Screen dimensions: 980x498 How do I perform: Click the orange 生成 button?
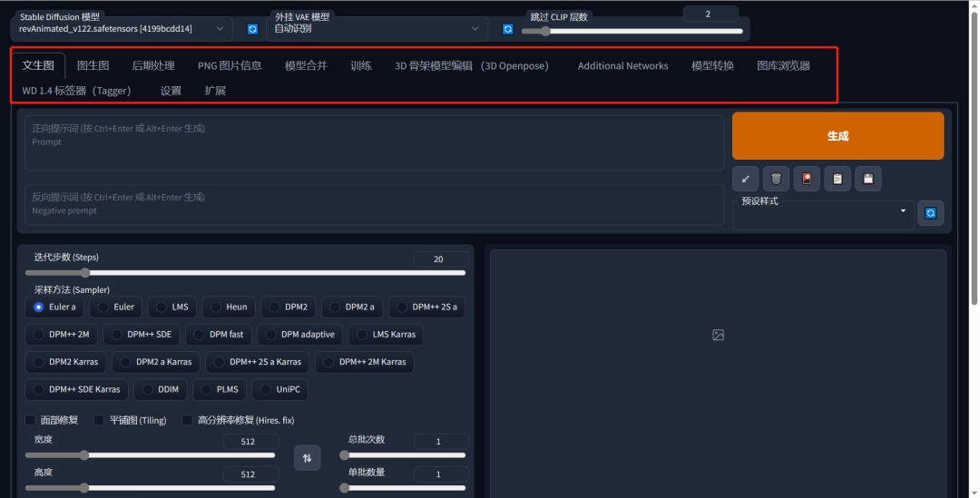click(x=838, y=135)
